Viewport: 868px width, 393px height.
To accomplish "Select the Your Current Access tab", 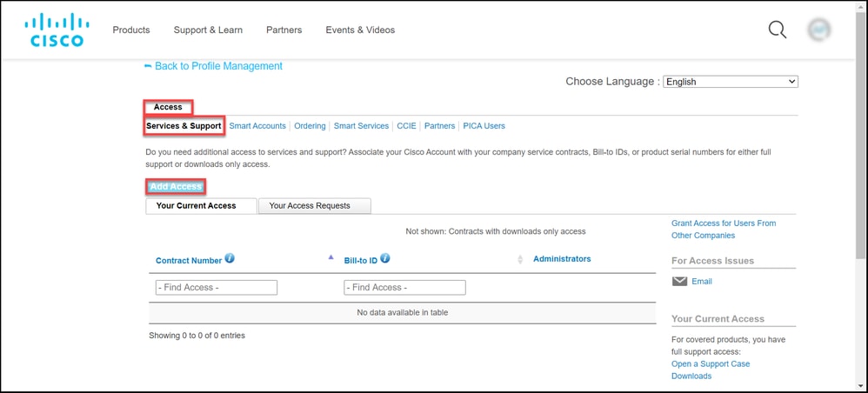I will tap(202, 206).
